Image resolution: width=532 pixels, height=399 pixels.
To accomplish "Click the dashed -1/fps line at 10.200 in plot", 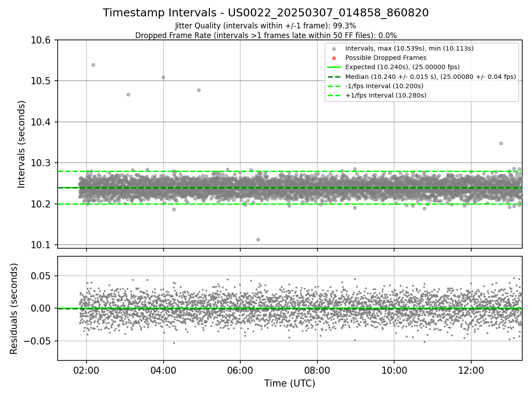I will pyautogui.click(x=289, y=204).
